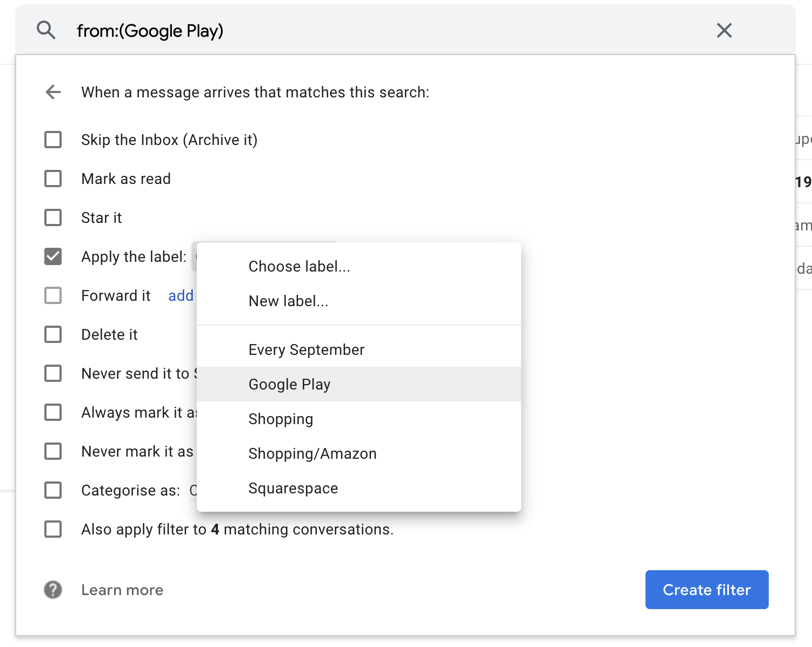Open the help question mark icon

tap(53, 590)
